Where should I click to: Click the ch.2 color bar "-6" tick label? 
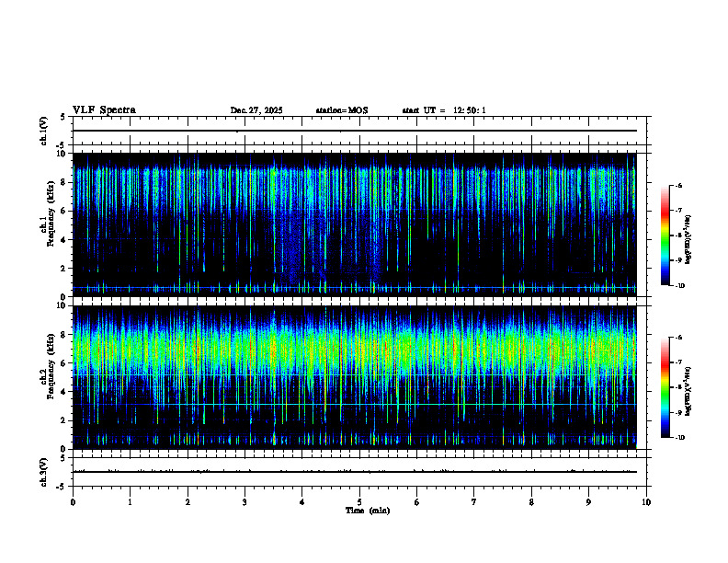click(x=678, y=338)
